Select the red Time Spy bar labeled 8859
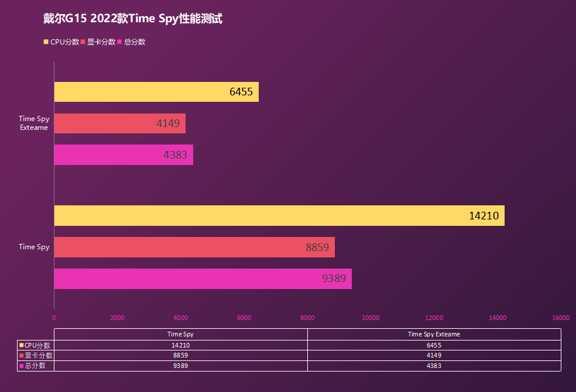 [x=194, y=247]
